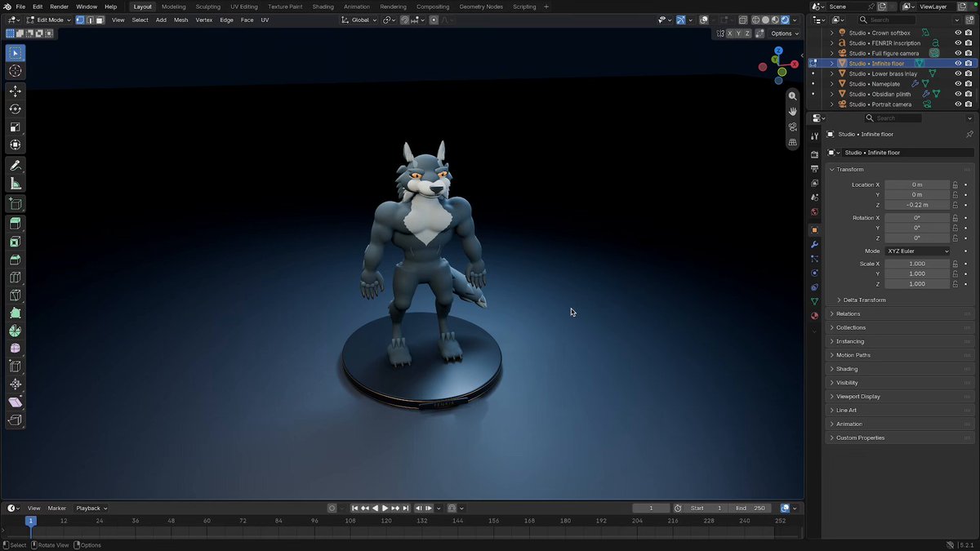Select Studio Lower brass inlay in outliner
Image resolution: width=980 pixels, height=551 pixels.
click(x=883, y=73)
